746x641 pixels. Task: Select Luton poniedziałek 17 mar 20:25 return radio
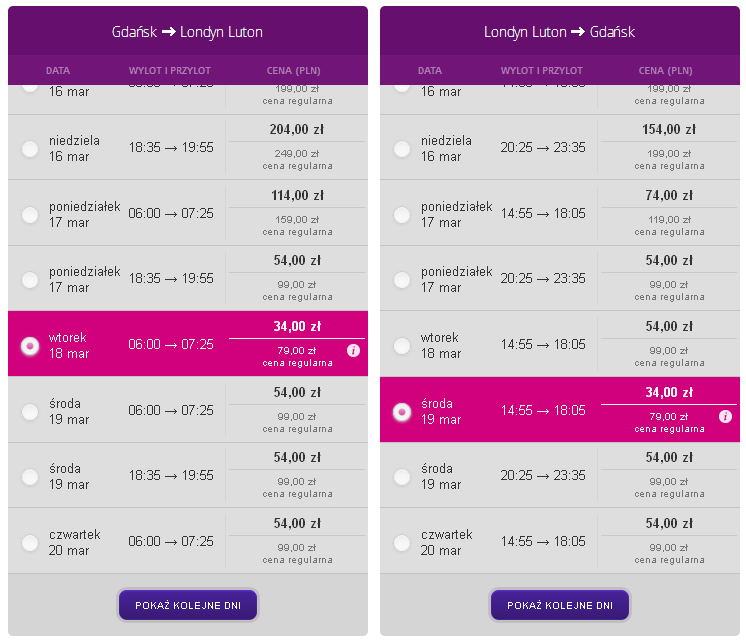(402, 280)
